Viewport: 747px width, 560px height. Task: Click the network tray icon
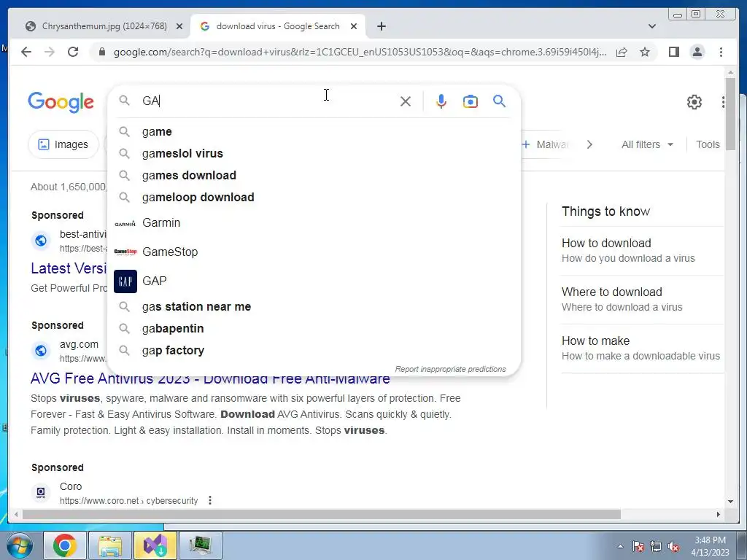pos(656,547)
